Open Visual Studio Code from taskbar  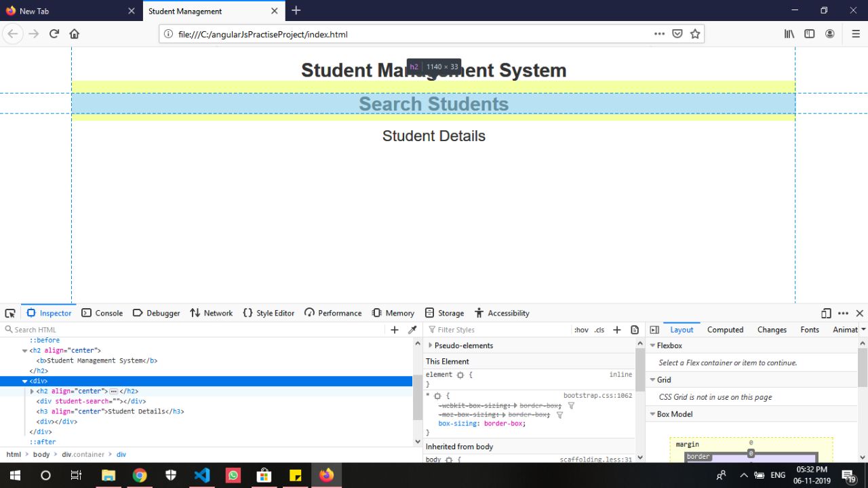point(201,475)
